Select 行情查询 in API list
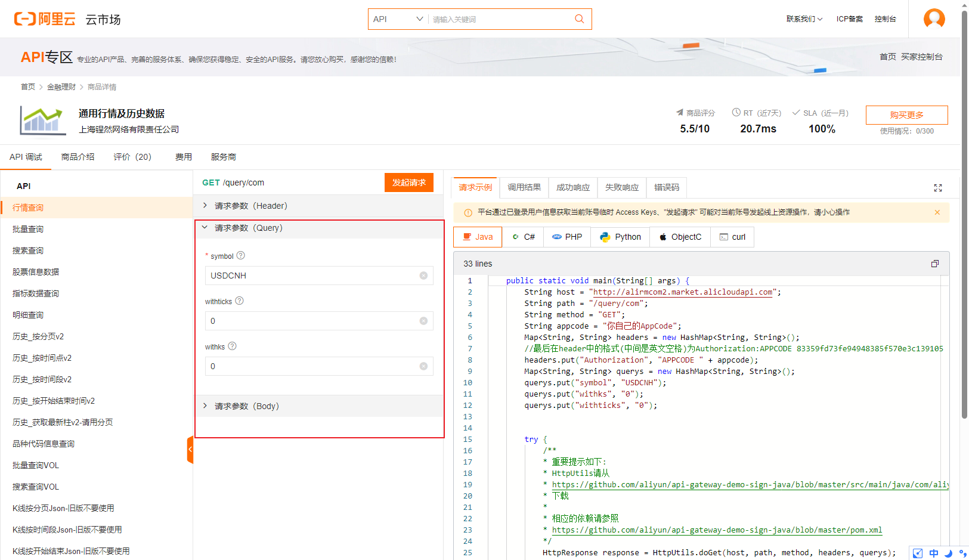The height and width of the screenshot is (560, 969). (97, 208)
